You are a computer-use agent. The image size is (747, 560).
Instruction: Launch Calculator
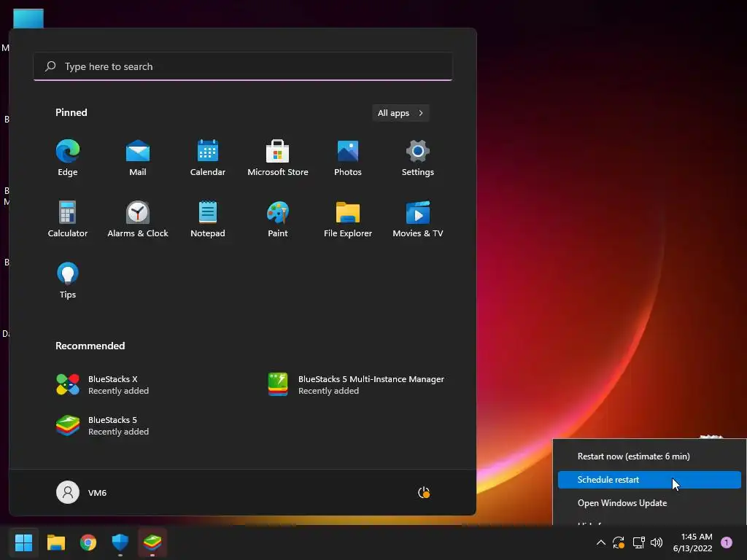point(68,219)
